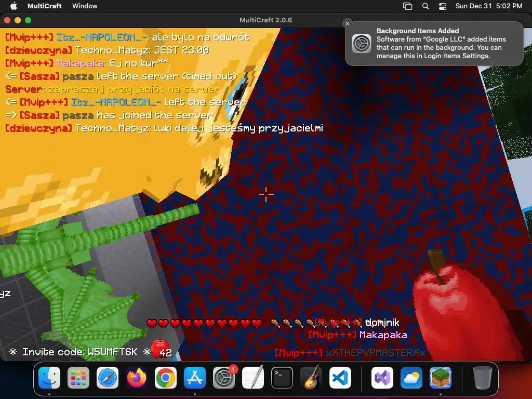532x399 pixels.
Task: Click the xXTHEPVPMASTERXx player nametag
Action: point(350,353)
